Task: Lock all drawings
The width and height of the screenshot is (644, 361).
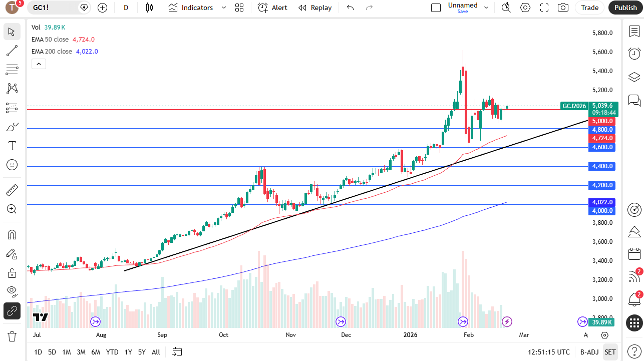Action: 12,273
